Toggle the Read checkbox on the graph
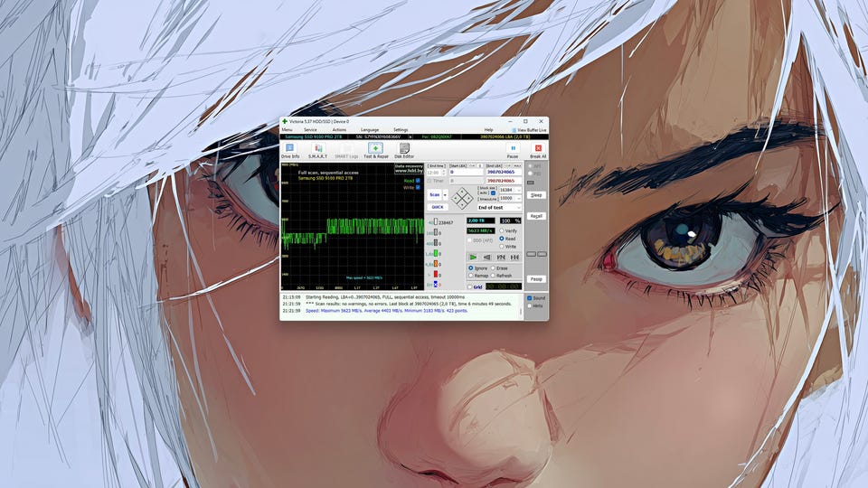 pyautogui.click(x=418, y=181)
